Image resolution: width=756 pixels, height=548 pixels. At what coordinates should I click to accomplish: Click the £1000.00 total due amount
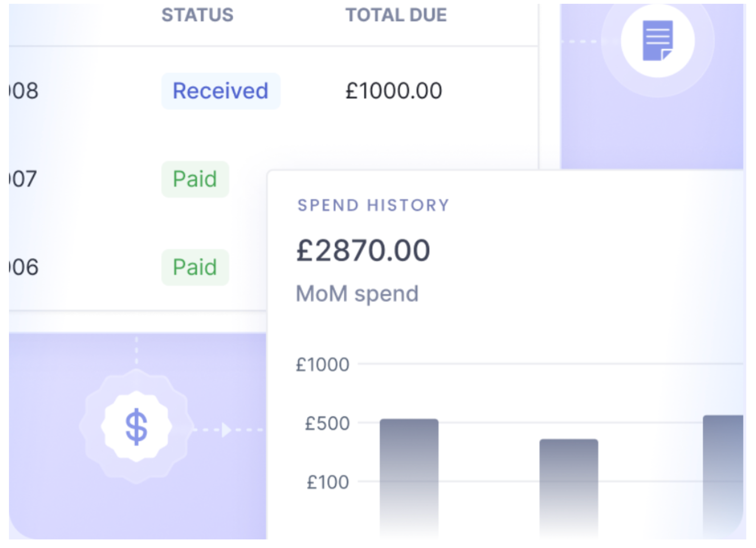click(393, 91)
